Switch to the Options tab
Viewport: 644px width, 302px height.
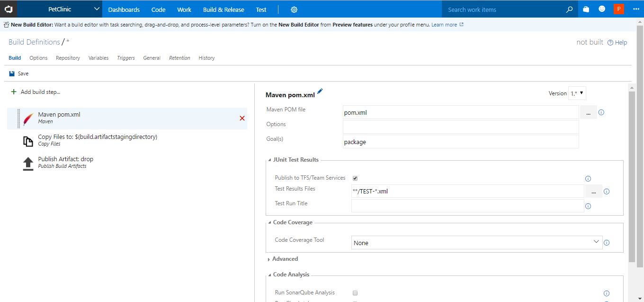point(38,58)
